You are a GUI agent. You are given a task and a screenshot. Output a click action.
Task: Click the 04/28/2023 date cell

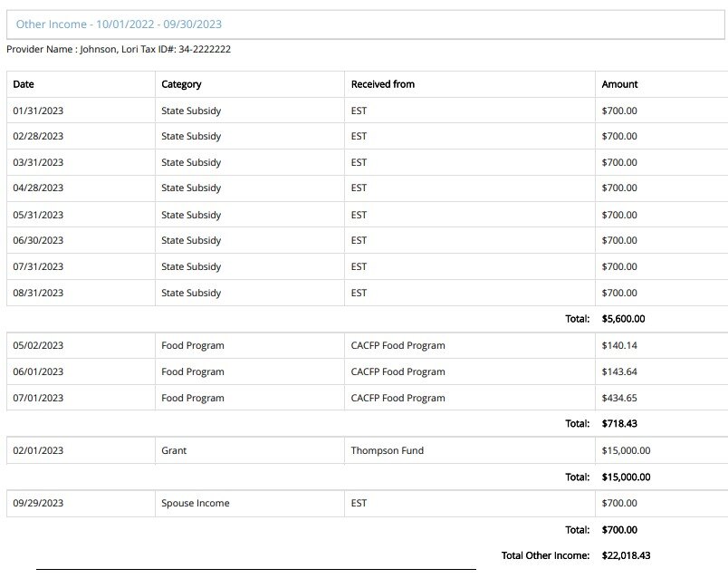pos(38,188)
